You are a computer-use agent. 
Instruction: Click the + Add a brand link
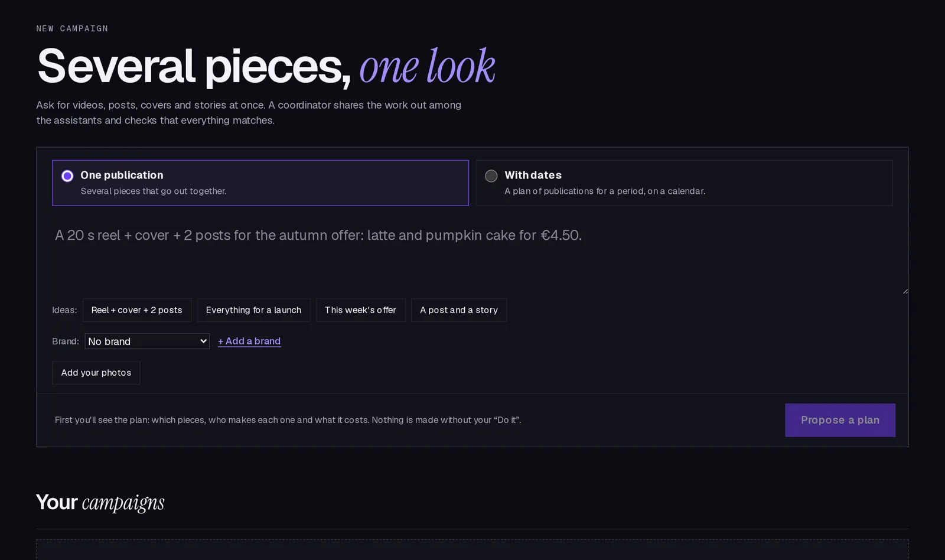[x=249, y=341]
